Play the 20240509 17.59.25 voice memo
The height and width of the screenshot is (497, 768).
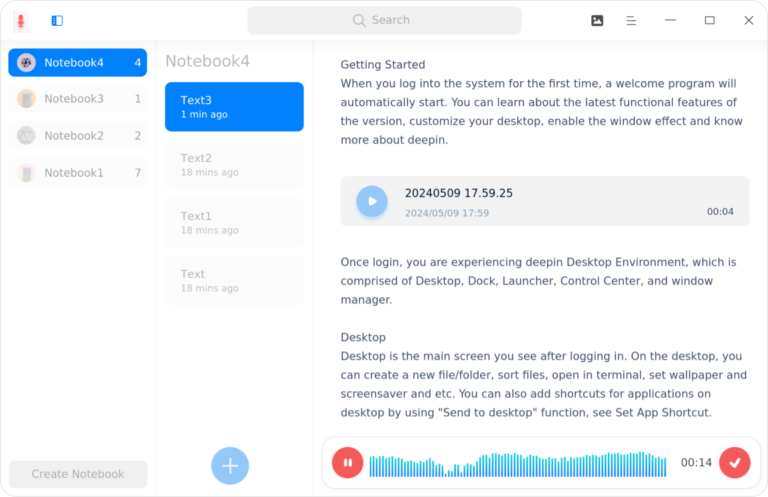(372, 201)
